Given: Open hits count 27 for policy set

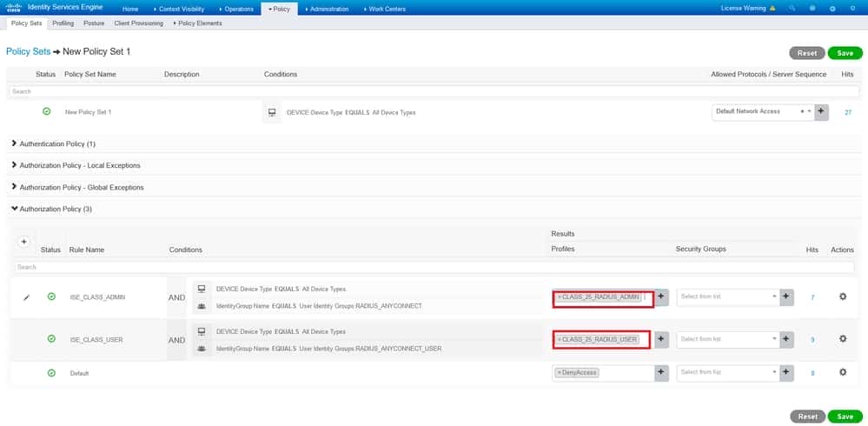Looking at the screenshot, I should pyautogui.click(x=847, y=112).
